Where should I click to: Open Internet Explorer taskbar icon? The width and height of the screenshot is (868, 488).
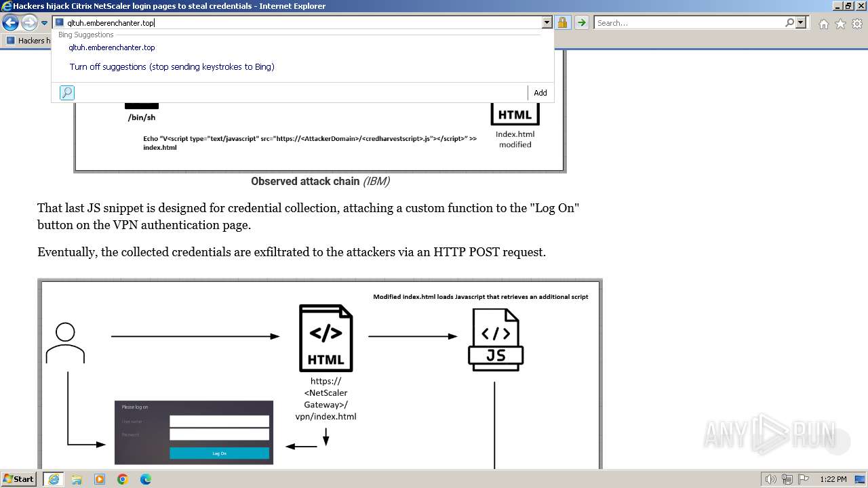pyautogui.click(x=54, y=479)
